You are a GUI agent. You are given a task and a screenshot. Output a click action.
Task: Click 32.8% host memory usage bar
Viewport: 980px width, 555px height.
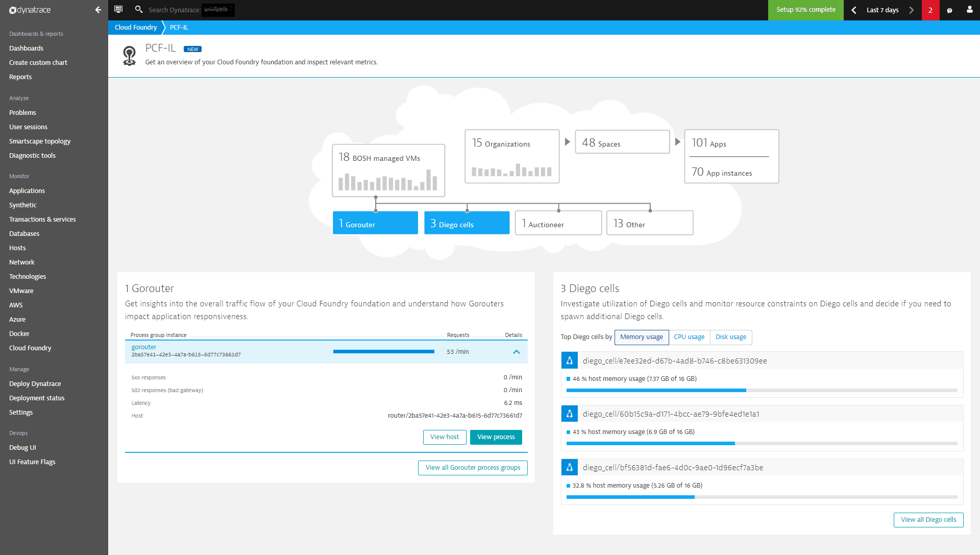point(762,497)
